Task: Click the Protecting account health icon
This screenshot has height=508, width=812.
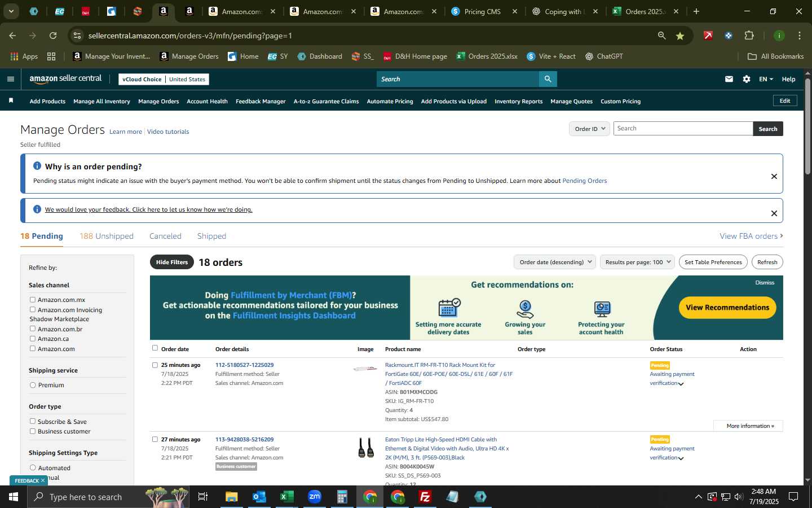Action: (x=602, y=309)
